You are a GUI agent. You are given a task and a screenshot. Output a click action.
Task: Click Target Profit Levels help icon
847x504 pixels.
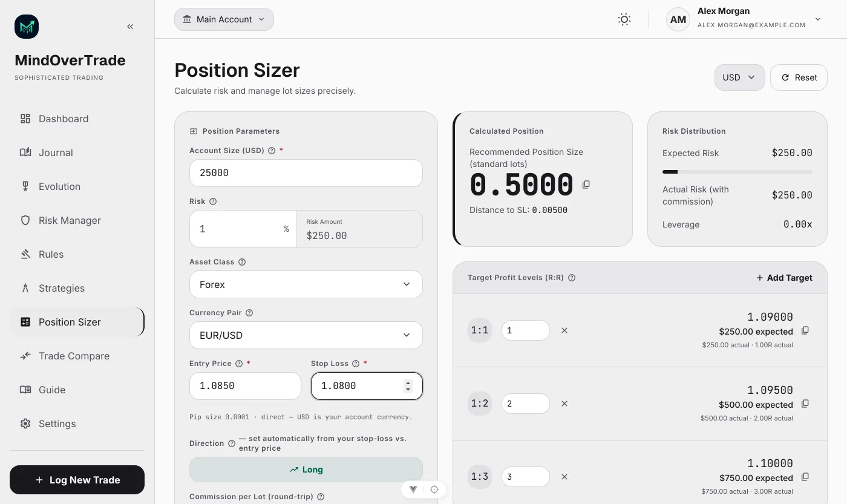point(572,278)
